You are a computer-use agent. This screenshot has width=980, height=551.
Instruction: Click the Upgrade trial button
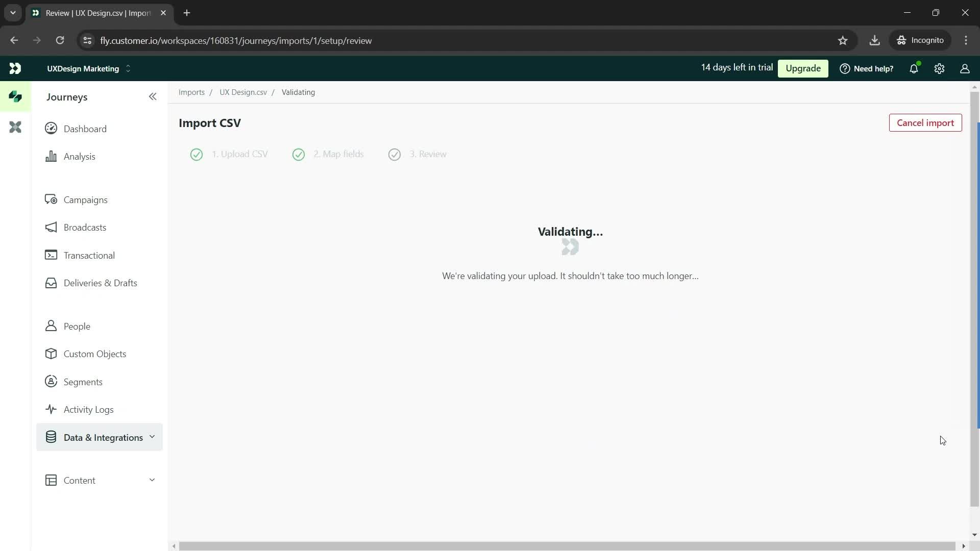pyautogui.click(x=803, y=68)
